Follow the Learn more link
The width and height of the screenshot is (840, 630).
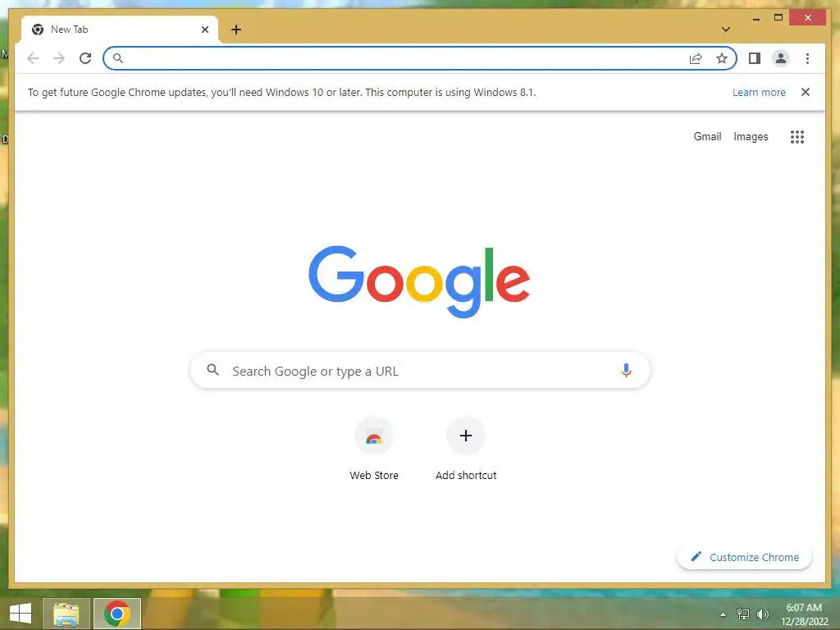[759, 92]
